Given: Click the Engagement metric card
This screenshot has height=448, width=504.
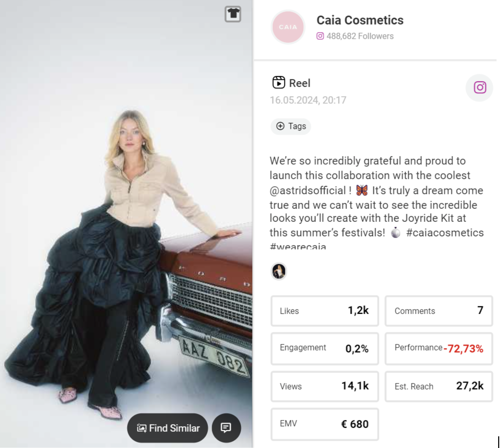Looking at the screenshot, I should click(324, 348).
